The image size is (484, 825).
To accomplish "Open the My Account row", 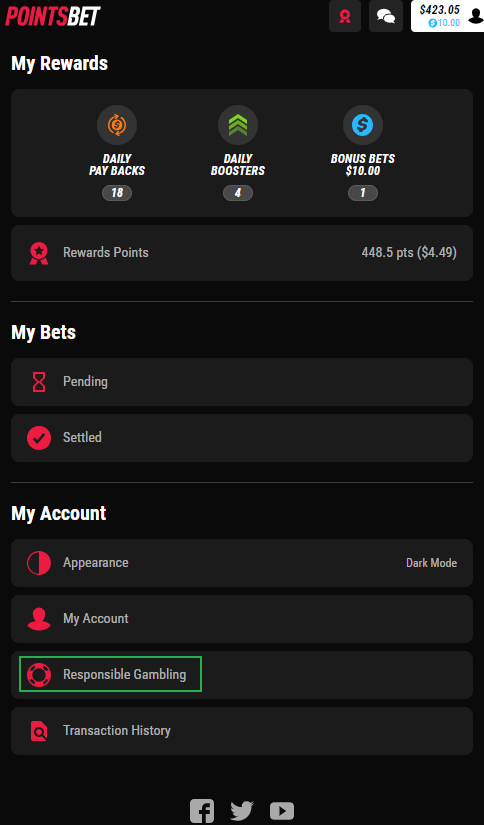I will point(242,619).
